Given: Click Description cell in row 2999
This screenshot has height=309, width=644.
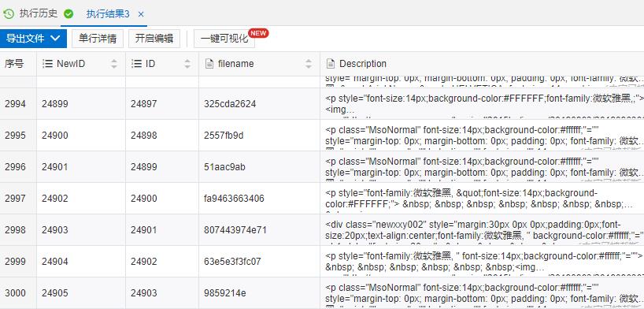Looking at the screenshot, I should [482, 261].
